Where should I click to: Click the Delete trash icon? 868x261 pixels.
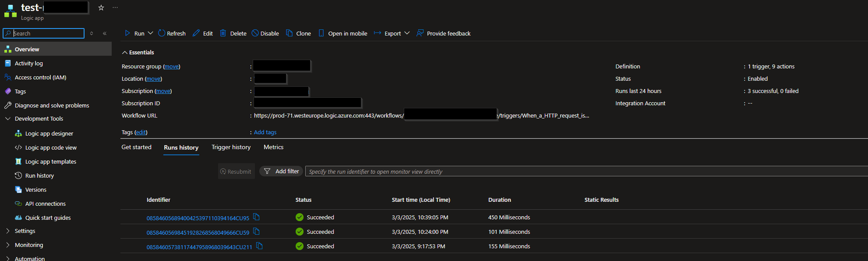tap(223, 33)
